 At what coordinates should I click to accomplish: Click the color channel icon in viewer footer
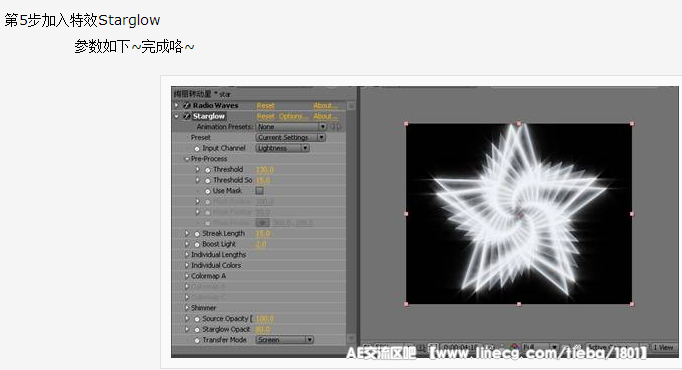tap(515, 347)
